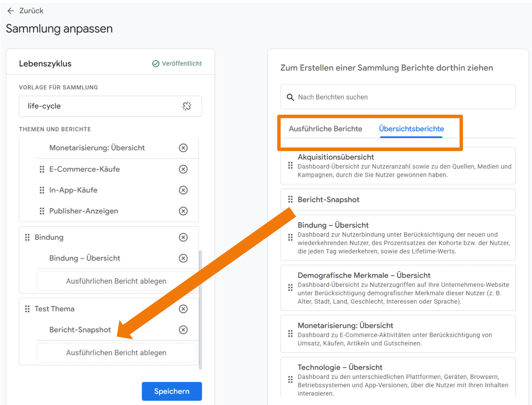Remove Bericht-Snapshot from Test Thema
Viewport: 532px width, 405px height.
tap(183, 330)
